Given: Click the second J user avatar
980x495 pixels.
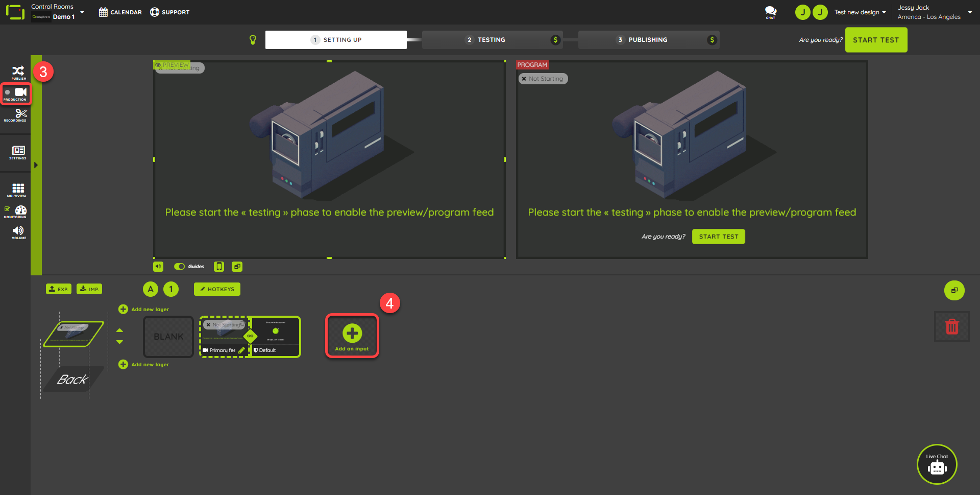Looking at the screenshot, I should [820, 12].
